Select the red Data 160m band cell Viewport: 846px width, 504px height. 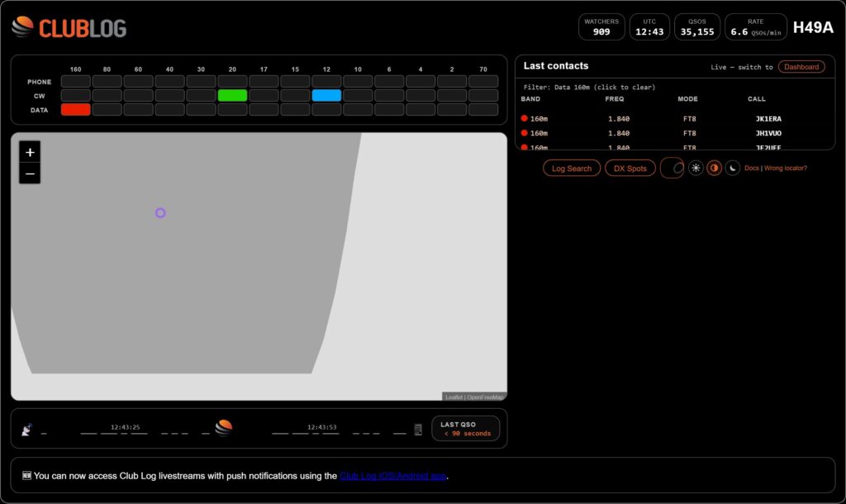[x=75, y=110]
